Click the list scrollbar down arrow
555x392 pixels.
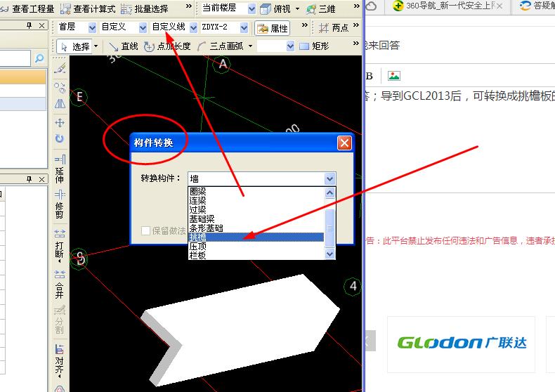coord(329,254)
